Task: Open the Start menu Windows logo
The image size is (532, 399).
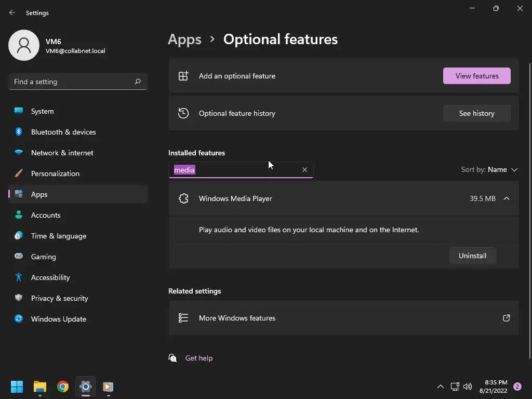Action: coord(17,387)
